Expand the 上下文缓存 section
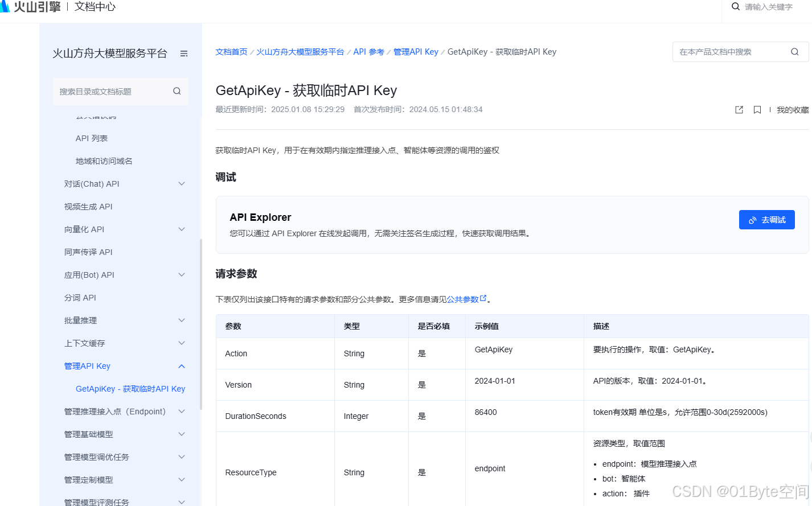Screen dimensions: 812x506 pyautogui.click(x=182, y=343)
